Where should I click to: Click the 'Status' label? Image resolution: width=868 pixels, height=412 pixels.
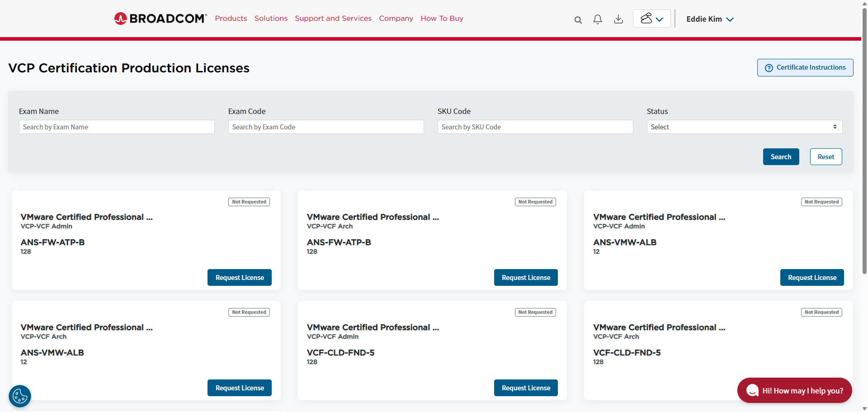(657, 111)
